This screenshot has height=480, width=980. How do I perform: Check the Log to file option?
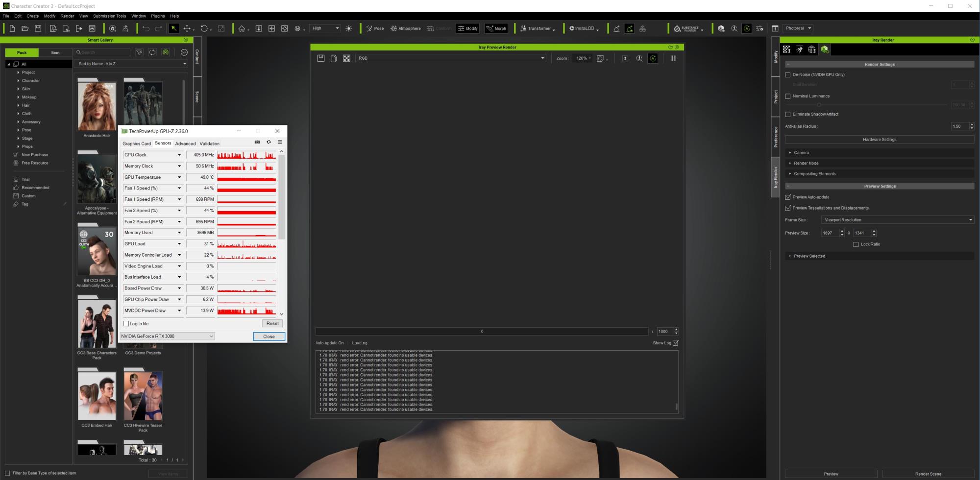[126, 324]
